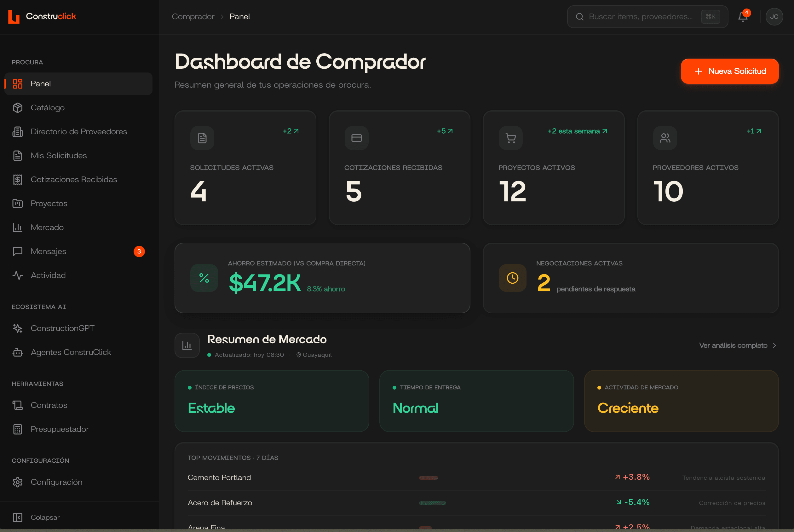Click the percent icon in Ahorro Estimado
794x532 pixels.
pos(204,278)
